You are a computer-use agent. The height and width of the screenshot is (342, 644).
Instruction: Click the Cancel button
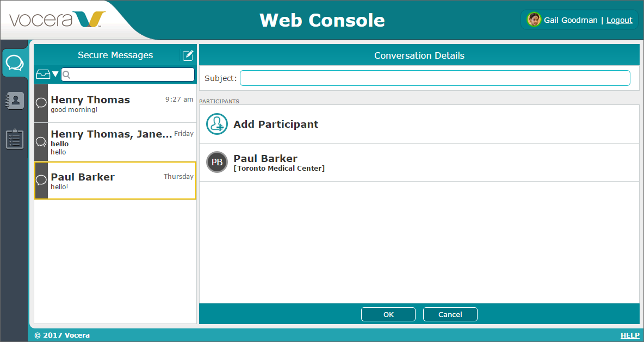point(450,314)
